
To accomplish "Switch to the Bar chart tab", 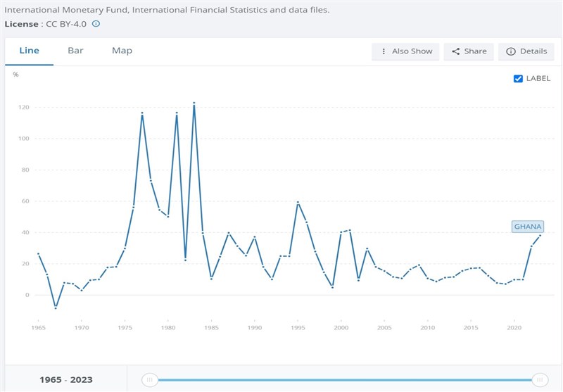I will [x=75, y=51].
